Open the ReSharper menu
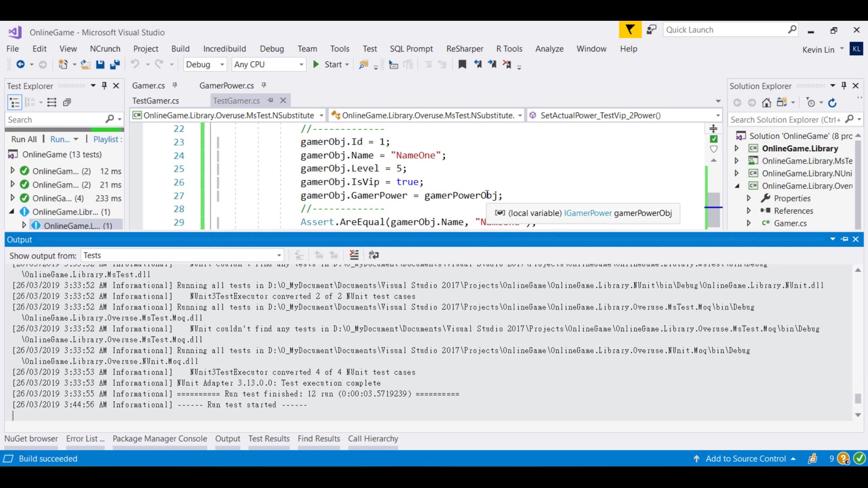Viewport: 868px width, 488px height. [x=464, y=49]
